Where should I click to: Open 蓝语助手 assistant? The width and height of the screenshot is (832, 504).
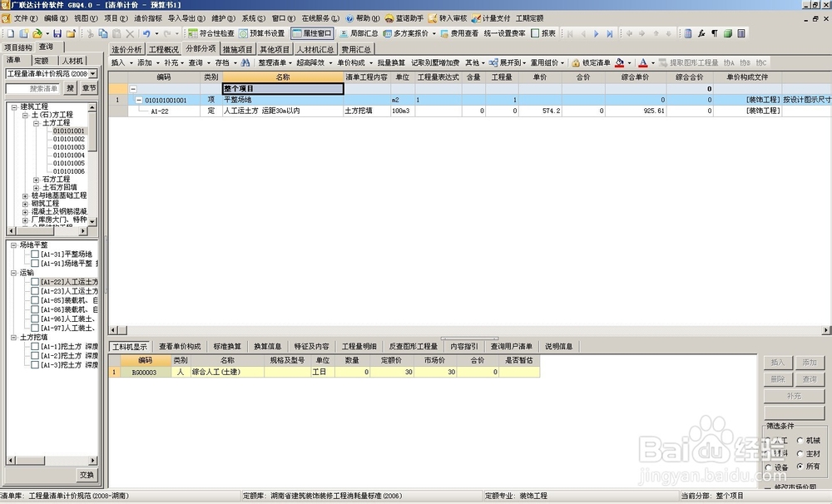[404, 18]
